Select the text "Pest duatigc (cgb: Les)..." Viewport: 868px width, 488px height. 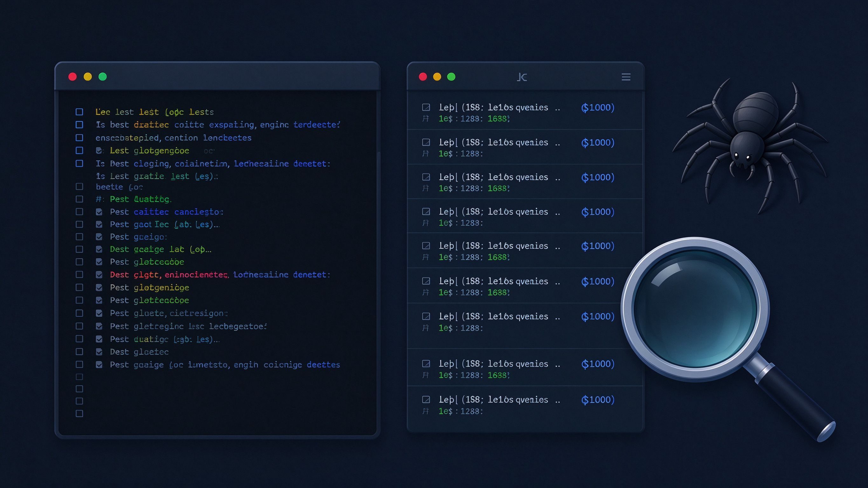tap(165, 339)
